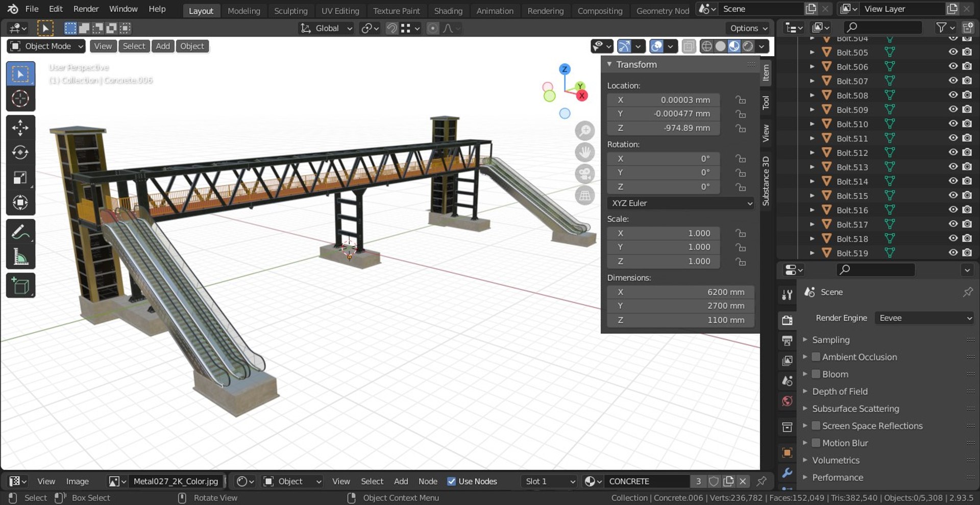
Task: Click the Select Box tool
Action: 20,74
